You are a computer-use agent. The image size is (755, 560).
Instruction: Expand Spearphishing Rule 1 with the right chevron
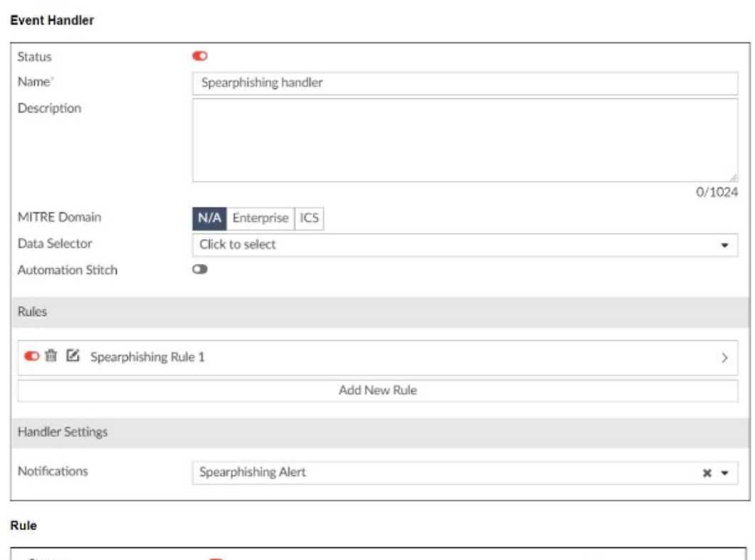pyautogui.click(x=724, y=358)
